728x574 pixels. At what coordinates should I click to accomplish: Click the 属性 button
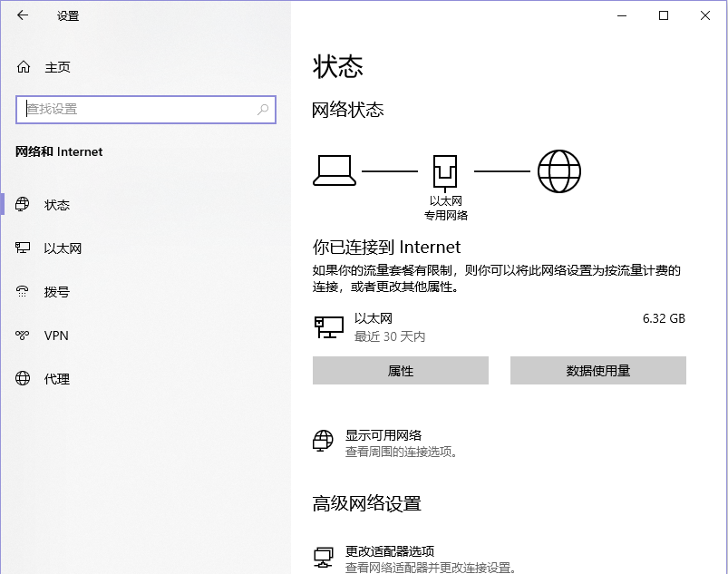(400, 371)
